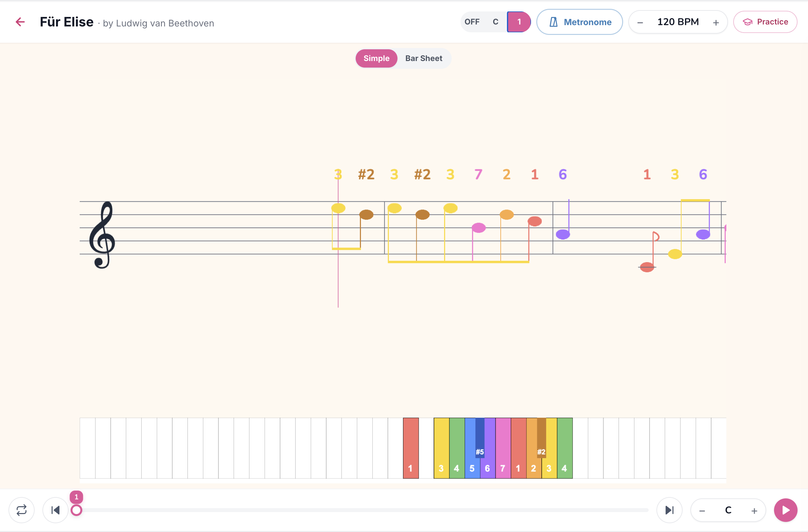Turn note labels OFF
Screen dimensions: 808x532
click(472, 22)
